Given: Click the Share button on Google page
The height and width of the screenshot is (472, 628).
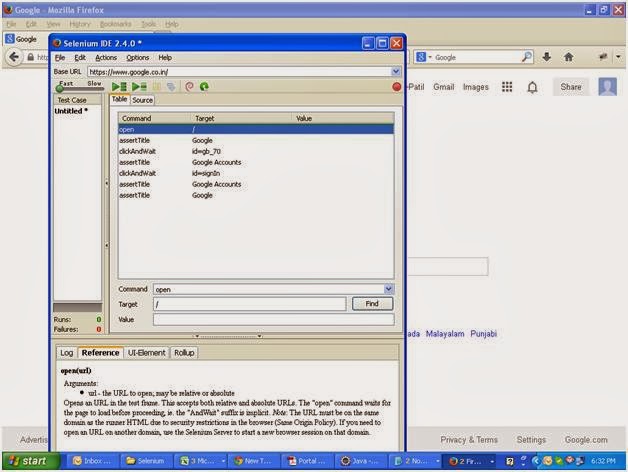Looking at the screenshot, I should coord(571,87).
